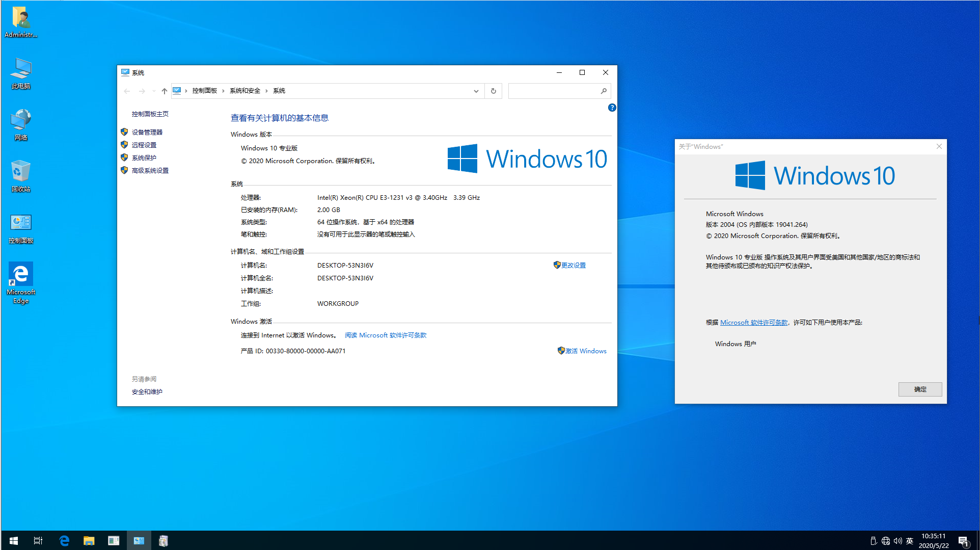The width and height of the screenshot is (980, 550).
Task: Click 系统和安全 breadcrumb item
Action: pyautogui.click(x=244, y=91)
